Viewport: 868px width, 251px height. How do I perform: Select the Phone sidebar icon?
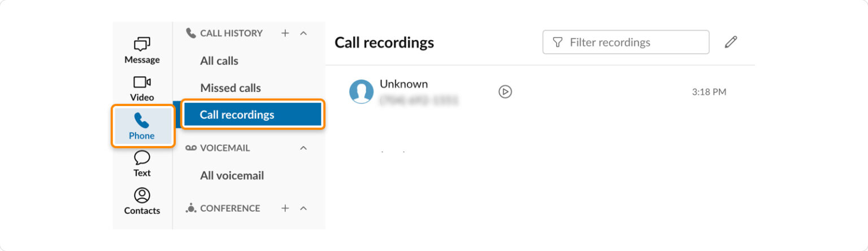(x=142, y=126)
